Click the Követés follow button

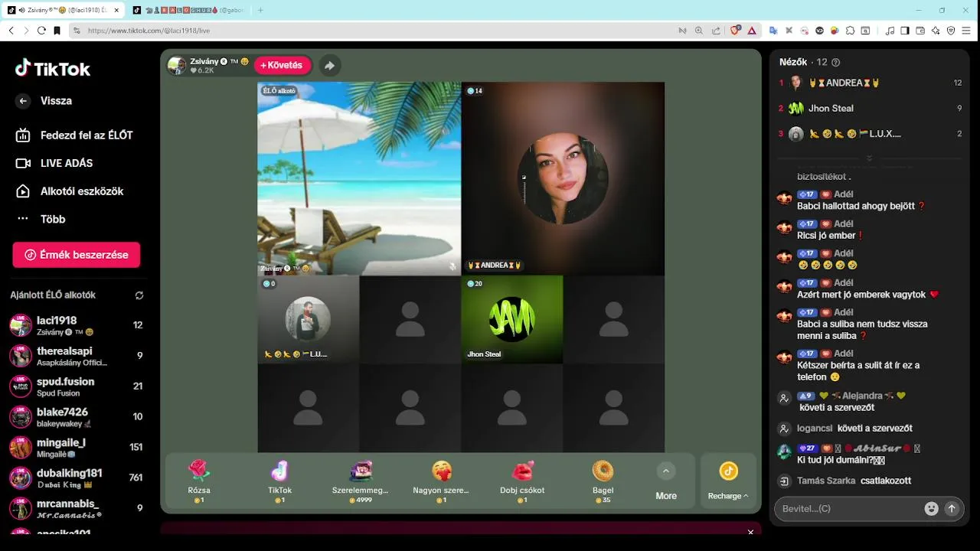(283, 65)
